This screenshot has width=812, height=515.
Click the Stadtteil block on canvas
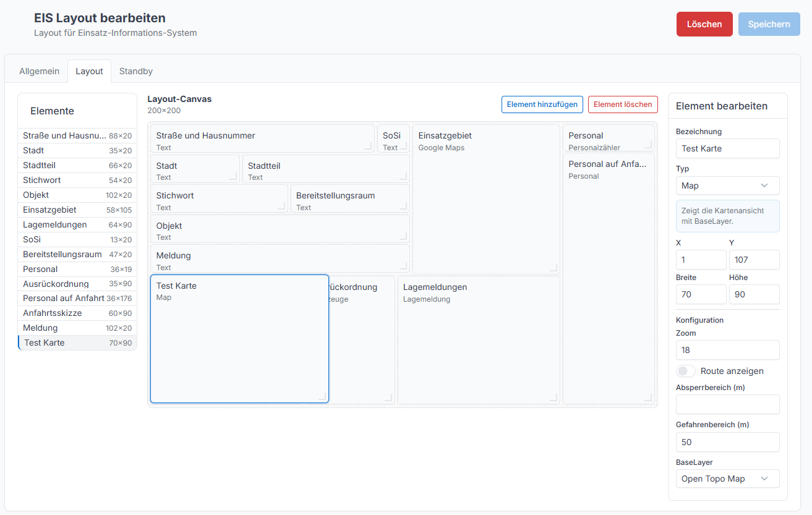pos(326,169)
